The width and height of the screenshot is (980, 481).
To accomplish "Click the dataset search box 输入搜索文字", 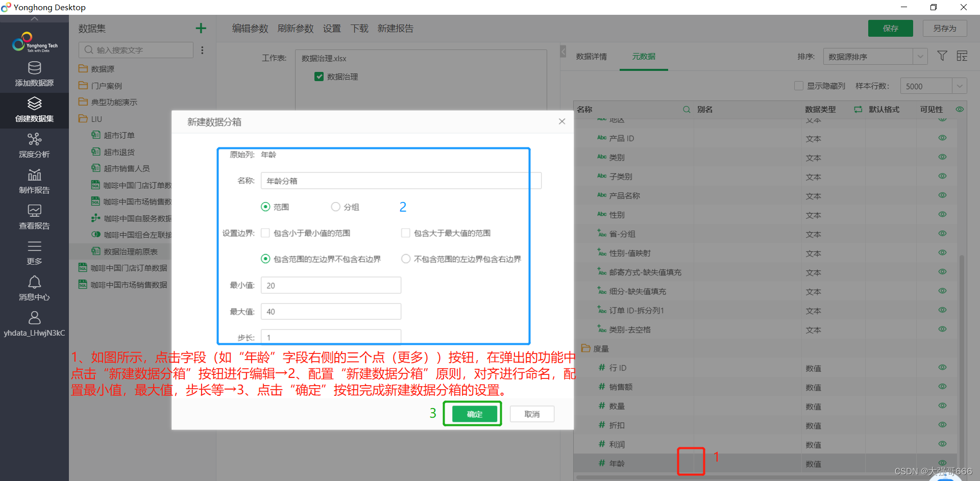I will click(x=136, y=50).
